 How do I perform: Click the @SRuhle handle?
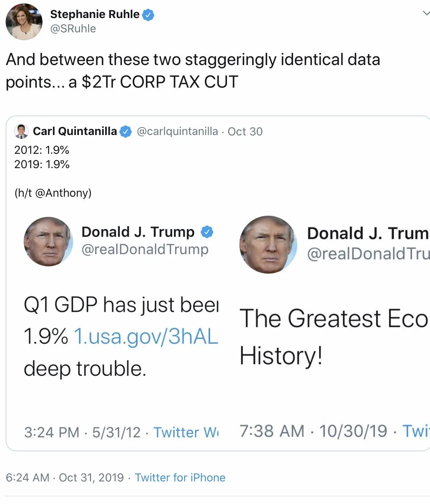tap(73, 29)
